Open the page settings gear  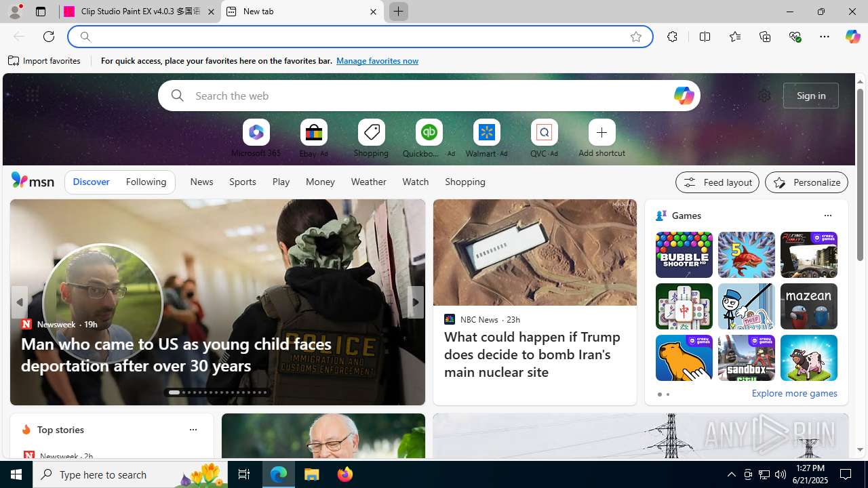(x=764, y=96)
